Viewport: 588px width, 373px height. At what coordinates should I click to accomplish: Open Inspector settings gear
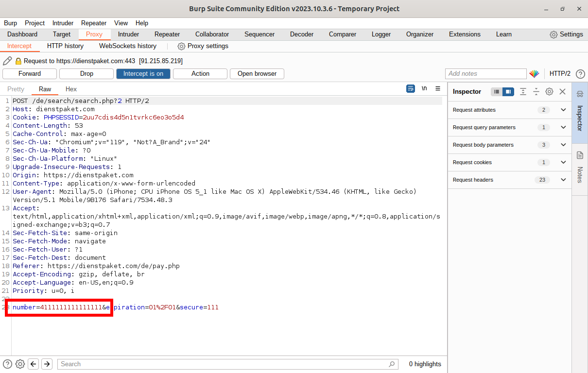[549, 92]
